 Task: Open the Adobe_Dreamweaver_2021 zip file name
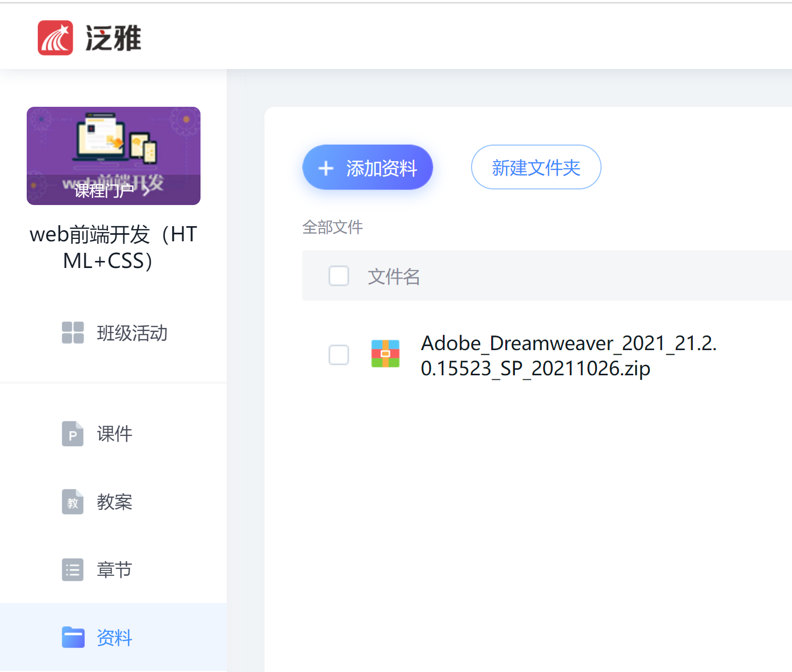[x=569, y=356]
